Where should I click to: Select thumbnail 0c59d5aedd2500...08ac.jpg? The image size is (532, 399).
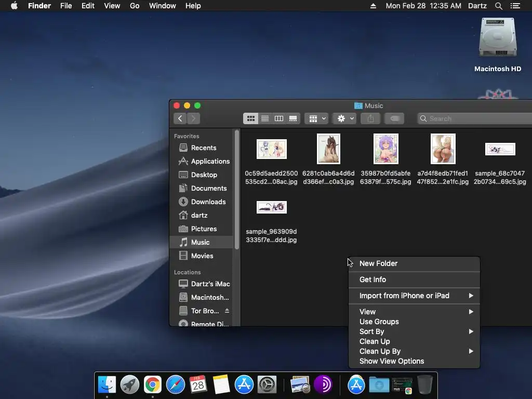click(271, 149)
